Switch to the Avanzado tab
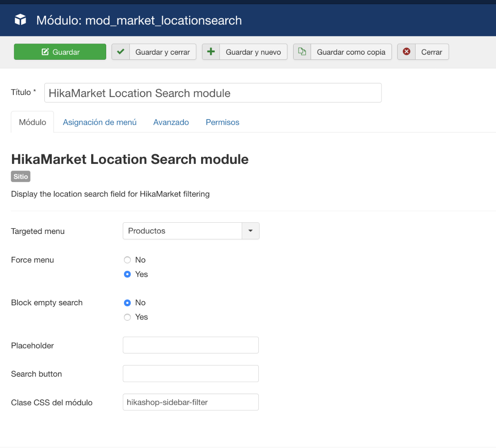 click(x=171, y=122)
